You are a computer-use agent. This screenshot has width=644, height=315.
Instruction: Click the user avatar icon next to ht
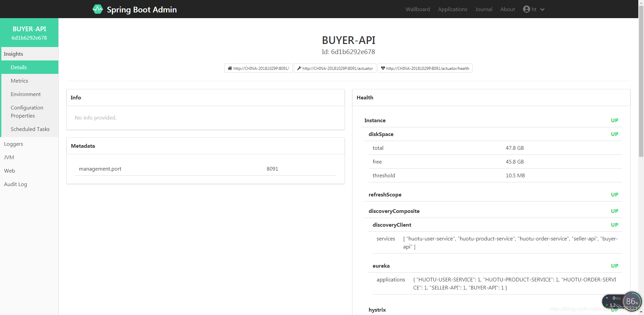pos(526,9)
